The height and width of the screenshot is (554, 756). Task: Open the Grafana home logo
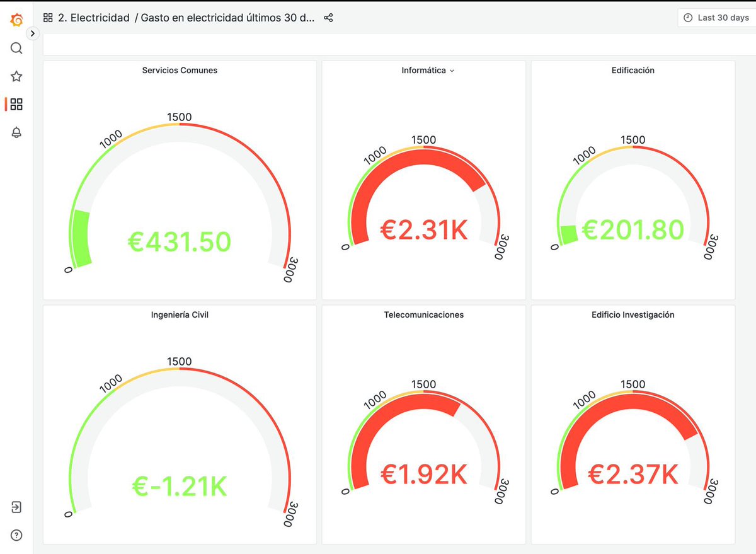(x=17, y=20)
